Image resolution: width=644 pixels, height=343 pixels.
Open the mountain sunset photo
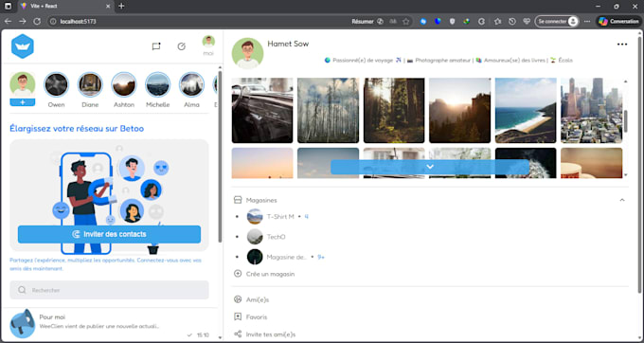tap(460, 111)
